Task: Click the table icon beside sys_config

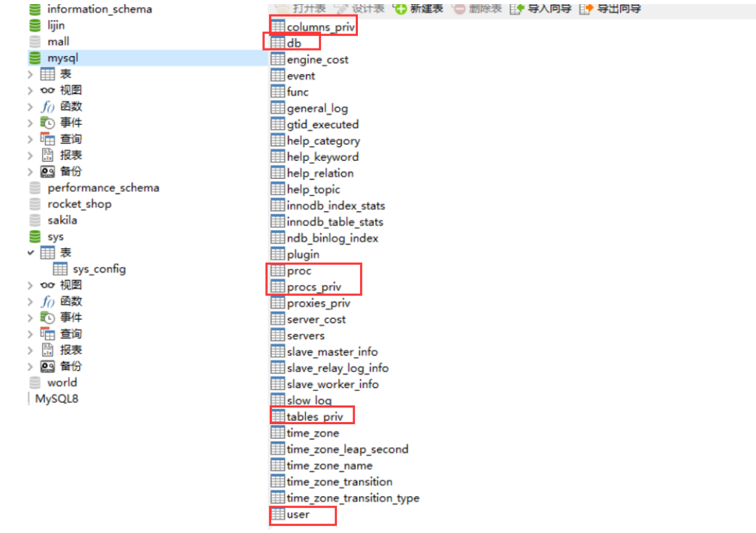Action: tap(60, 268)
